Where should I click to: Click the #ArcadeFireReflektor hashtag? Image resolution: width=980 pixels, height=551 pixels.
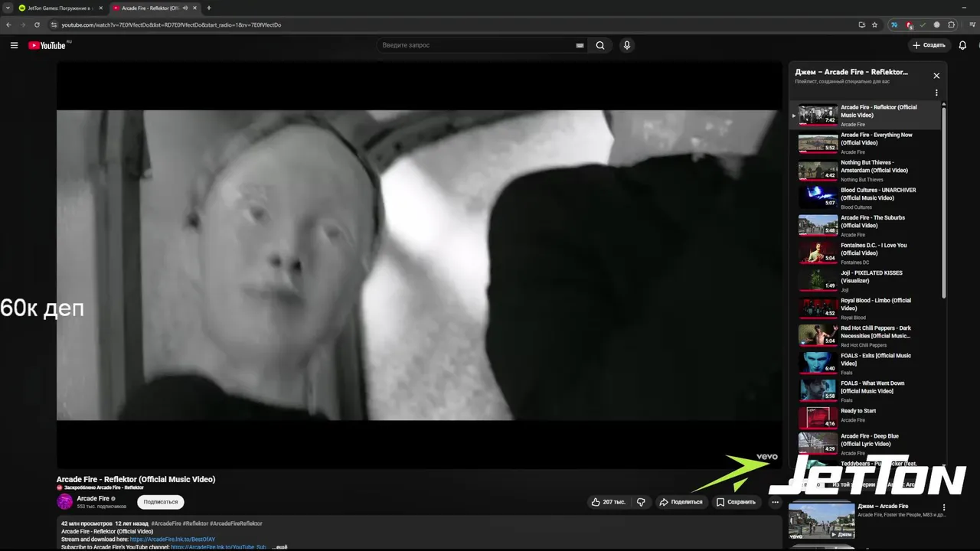pyautogui.click(x=236, y=523)
